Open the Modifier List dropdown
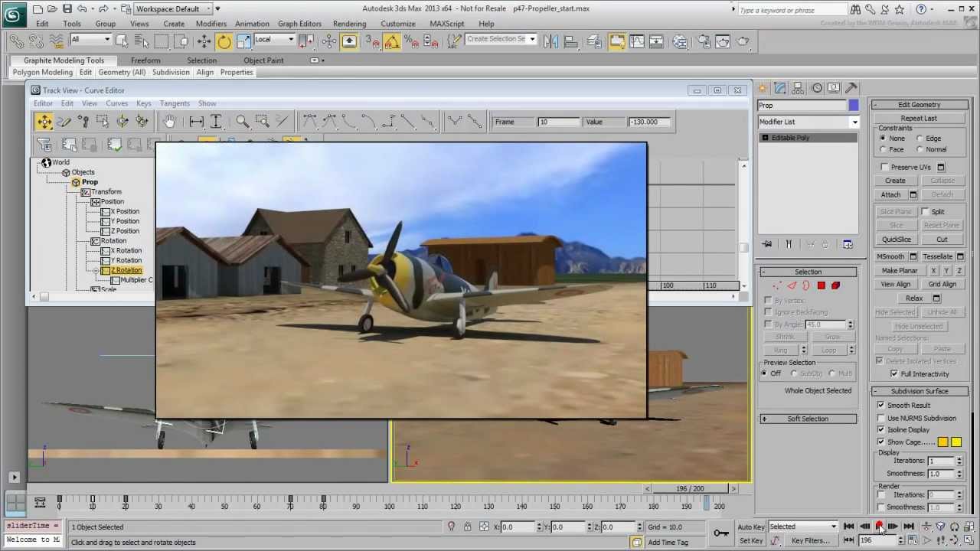Image resolution: width=980 pixels, height=551 pixels. [808, 122]
